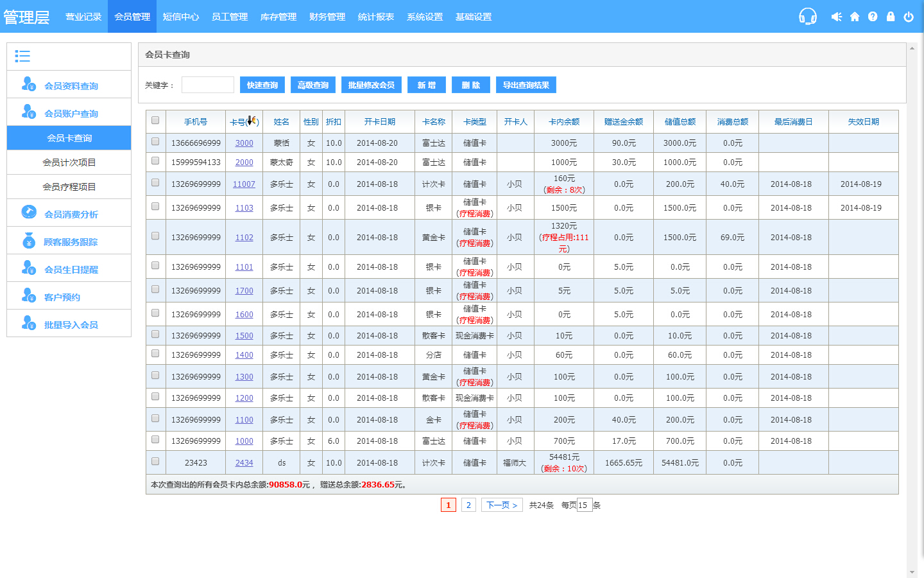Open the 财务管理 top menu
924x578 pixels.
327,17
